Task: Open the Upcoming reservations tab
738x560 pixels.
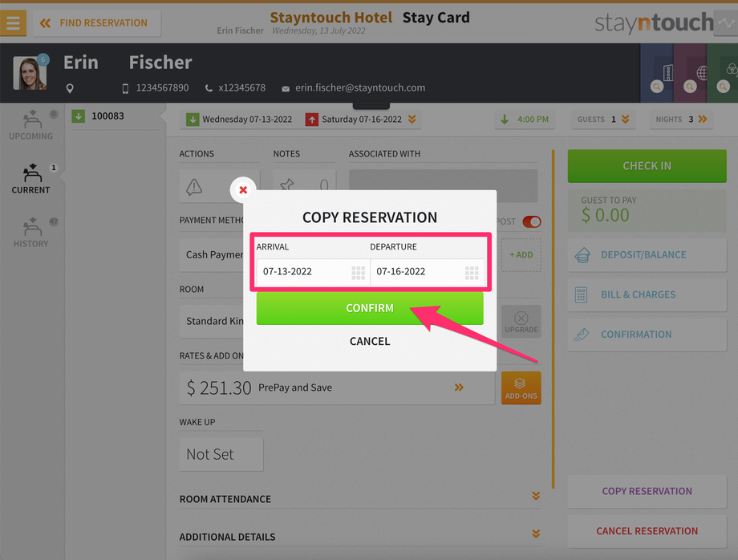Action: pos(31,126)
